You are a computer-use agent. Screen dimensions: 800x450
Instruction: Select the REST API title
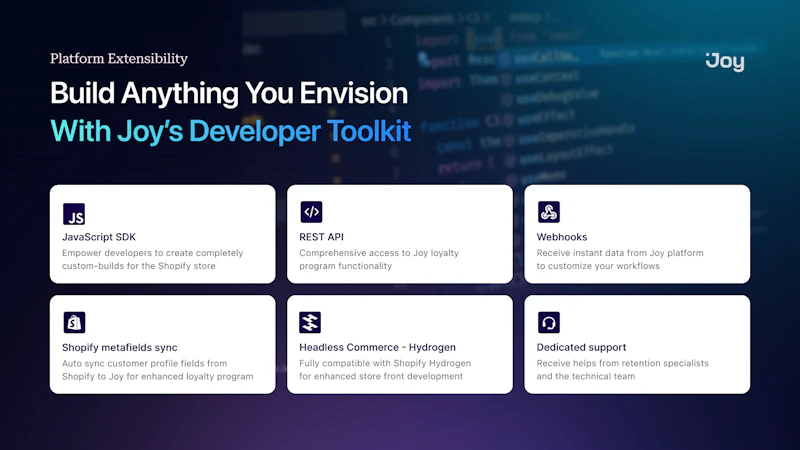click(321, 237)
